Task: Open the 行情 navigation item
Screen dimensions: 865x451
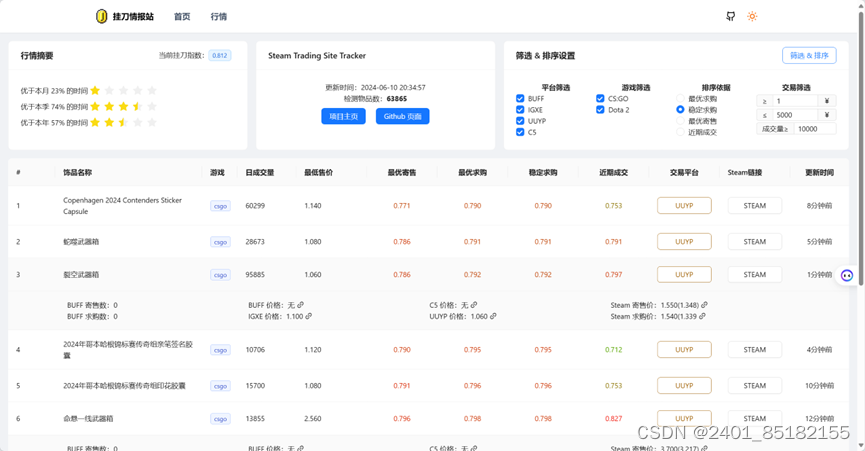Action: (218, 17)
